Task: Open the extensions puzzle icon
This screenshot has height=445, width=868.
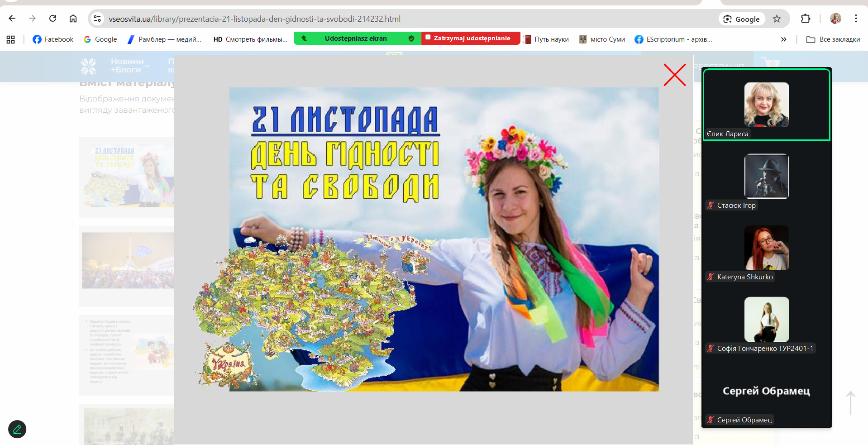Action: (805, 19)
